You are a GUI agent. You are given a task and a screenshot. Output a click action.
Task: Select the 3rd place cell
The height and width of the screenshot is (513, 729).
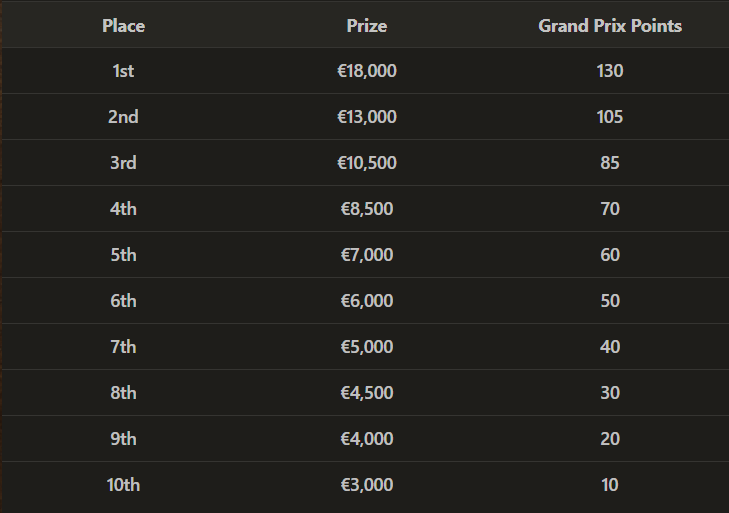click(x=123, y=163)
